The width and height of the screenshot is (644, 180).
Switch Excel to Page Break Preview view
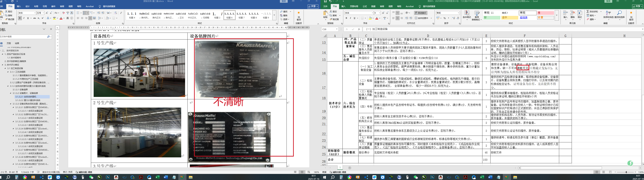pyautogui.click(x=610, y=172)
